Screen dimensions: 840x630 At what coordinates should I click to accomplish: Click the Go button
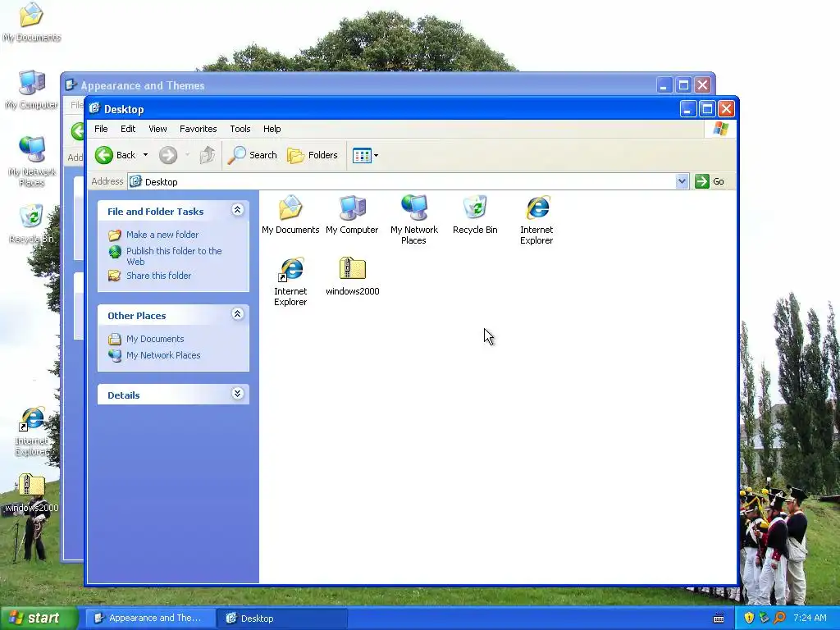pos(710,181)
